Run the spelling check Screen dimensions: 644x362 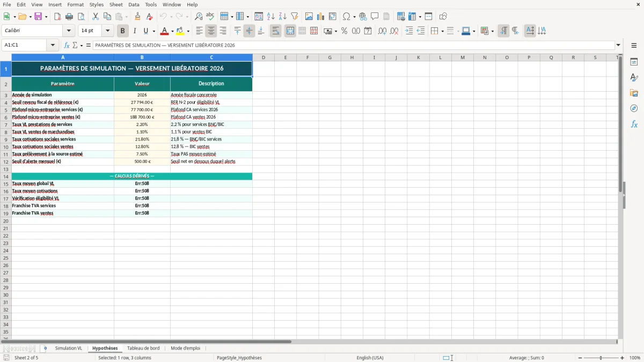pyautogui.click(x=210, y=17)
